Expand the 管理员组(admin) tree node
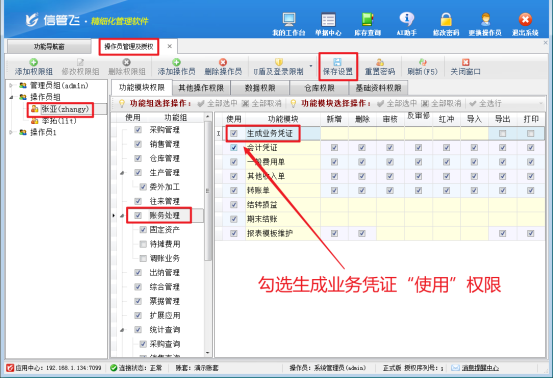 pyautogui.click(x=11, y=85)
